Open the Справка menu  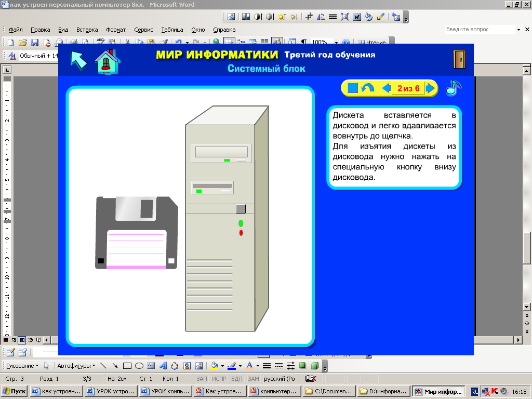[224, 30]
